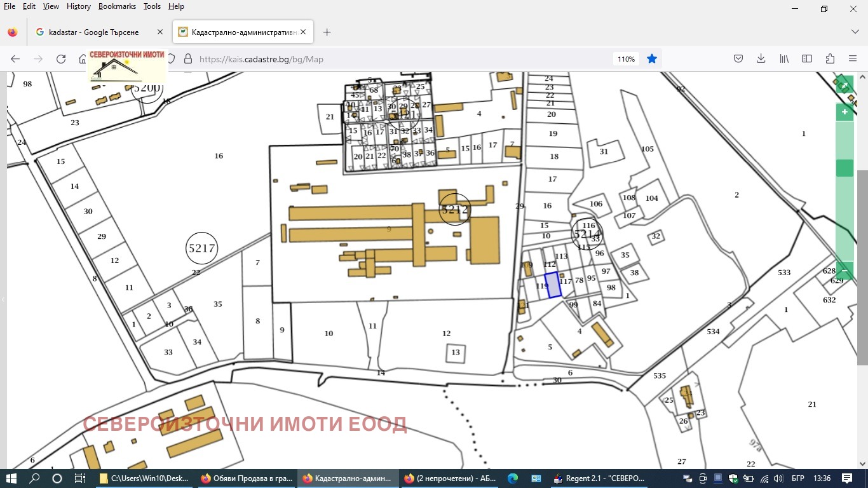The image size is (868, 488).
Task: Open the Firefox hamburger application menu
Action: (x=853, y=59)
